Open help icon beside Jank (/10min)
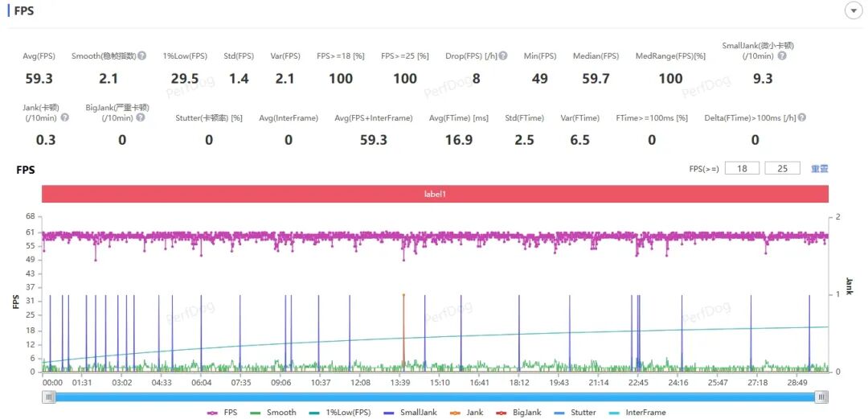 point(65,117)
